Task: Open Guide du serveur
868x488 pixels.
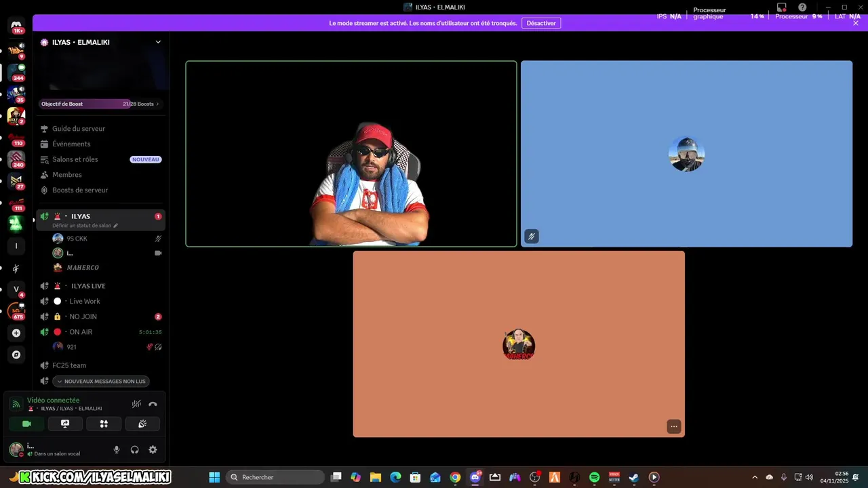Action: point(100,129)
